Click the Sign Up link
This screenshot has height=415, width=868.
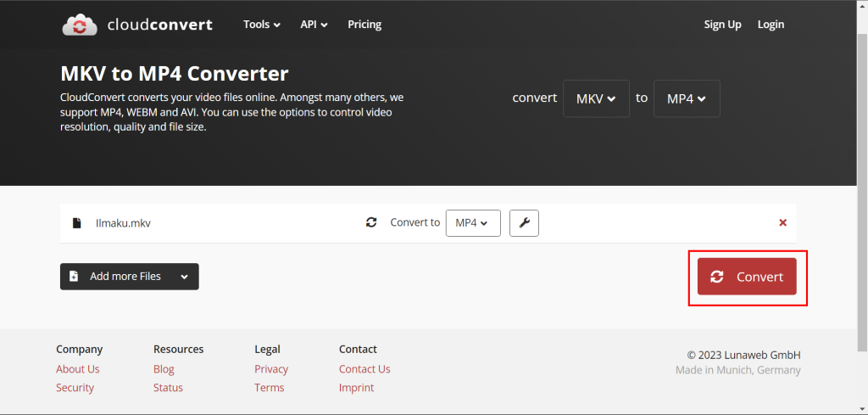[722, 25]
